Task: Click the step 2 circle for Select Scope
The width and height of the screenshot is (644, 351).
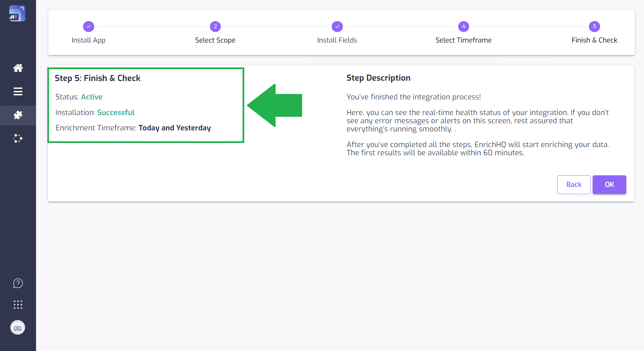Action: (x=215, y=26)
